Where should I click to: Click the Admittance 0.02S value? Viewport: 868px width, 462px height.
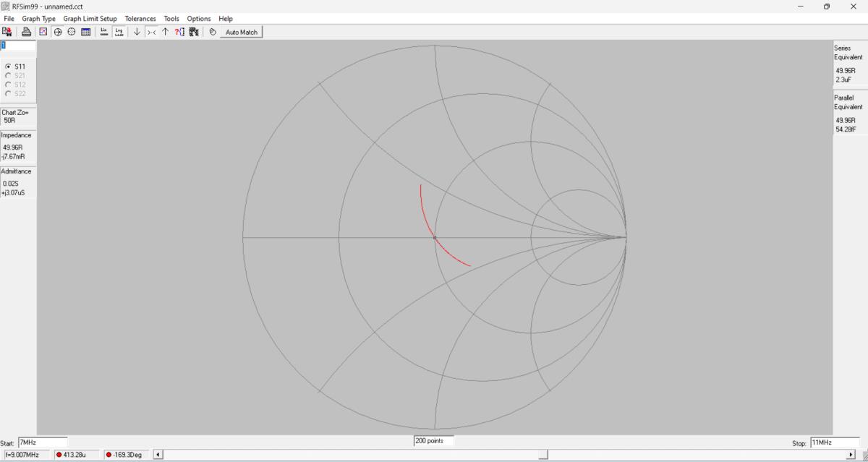[x=11, y=184]
